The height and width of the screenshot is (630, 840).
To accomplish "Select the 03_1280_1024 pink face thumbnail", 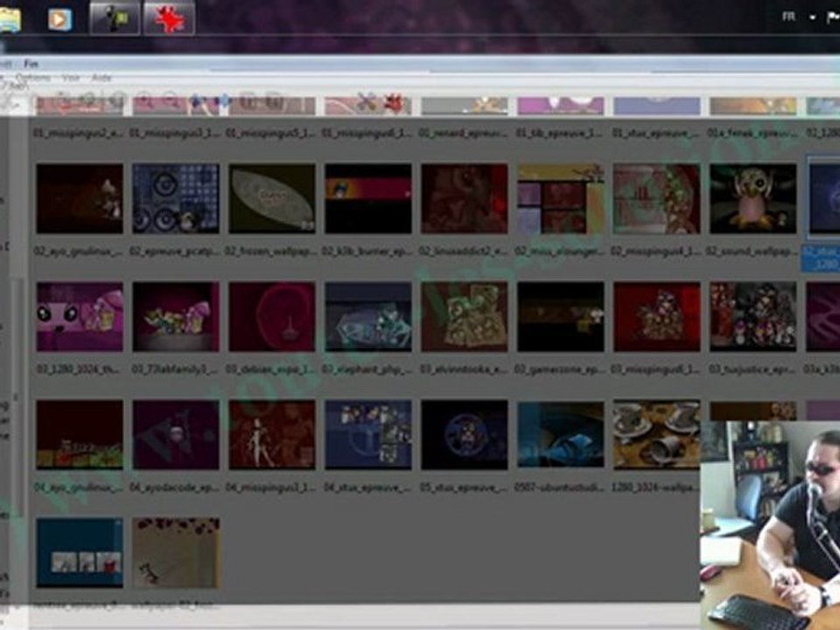I will point(80,317).
